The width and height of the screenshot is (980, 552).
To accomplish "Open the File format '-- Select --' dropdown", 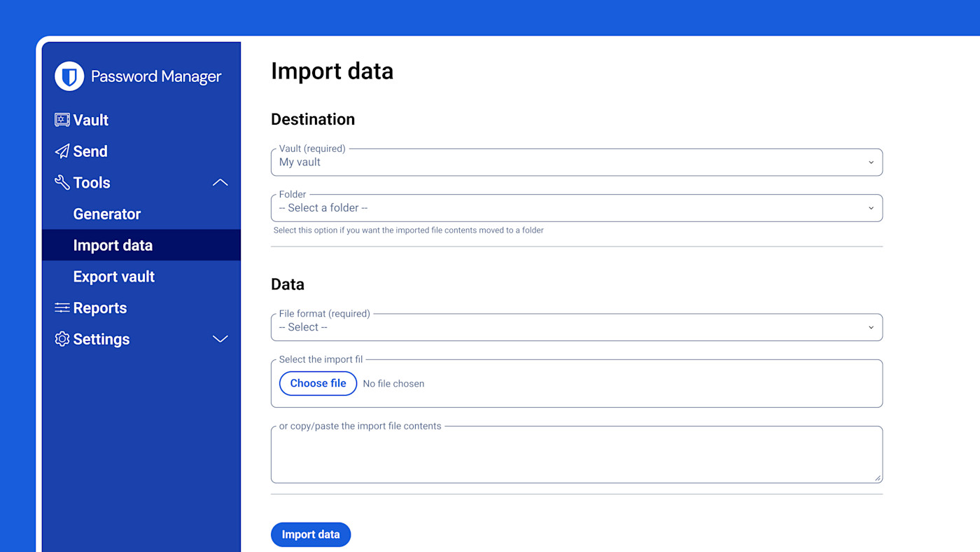I will click(x=576, y=326).
